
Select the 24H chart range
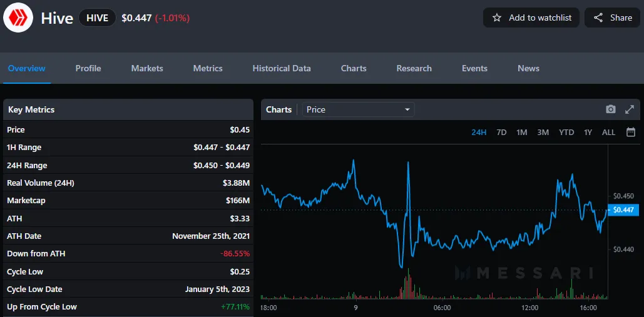coord(479,133)
